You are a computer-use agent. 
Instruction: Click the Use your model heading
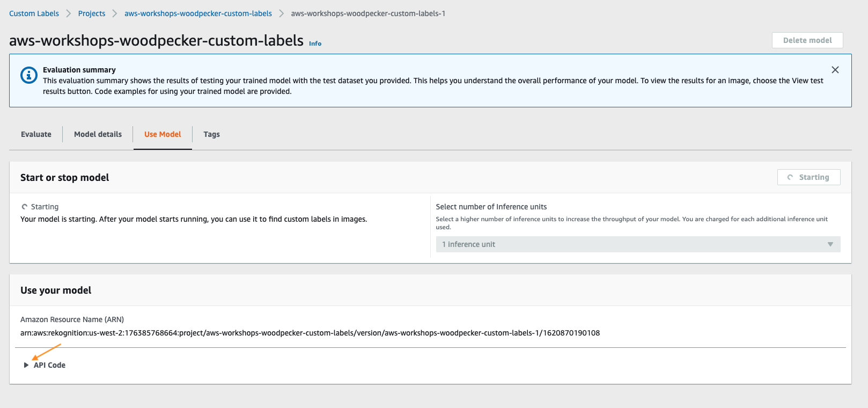click(x=56, y=290)
